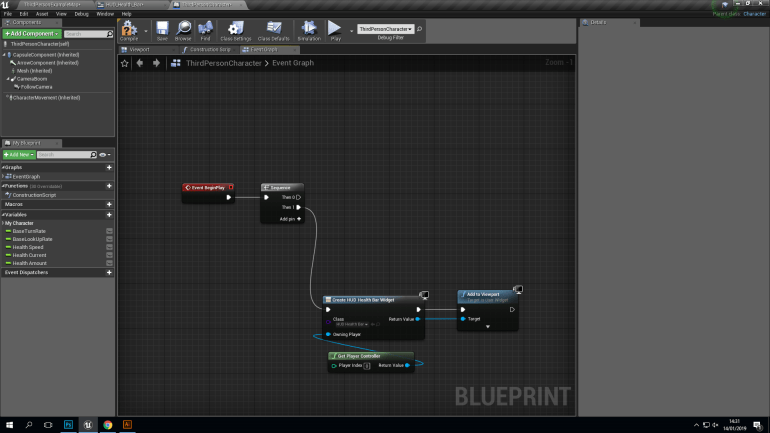Add a new graph with plus

click(109, 167)
